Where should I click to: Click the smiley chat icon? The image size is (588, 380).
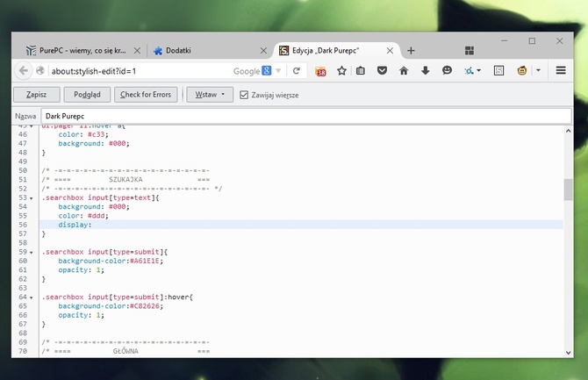click(447, 70)
